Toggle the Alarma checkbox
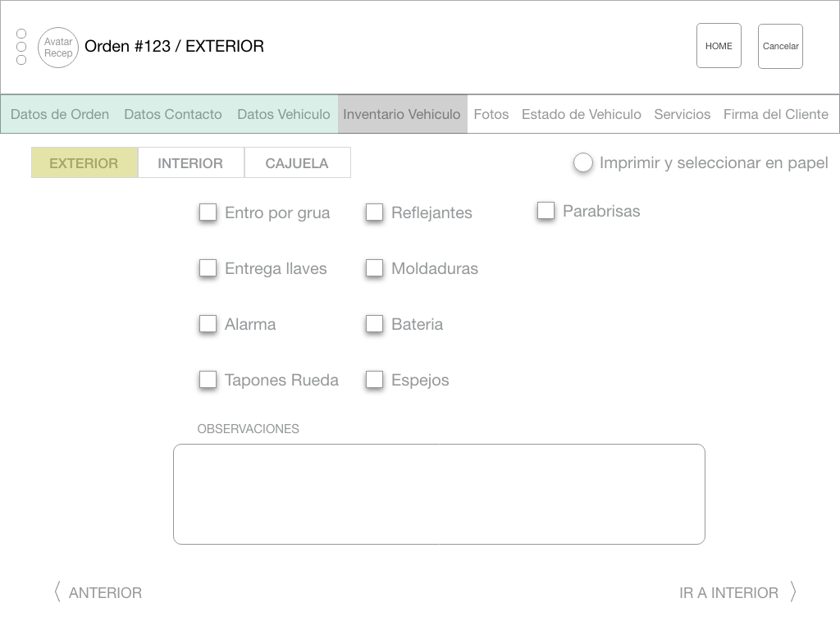 pyautogui.click(x=208, y=324)
